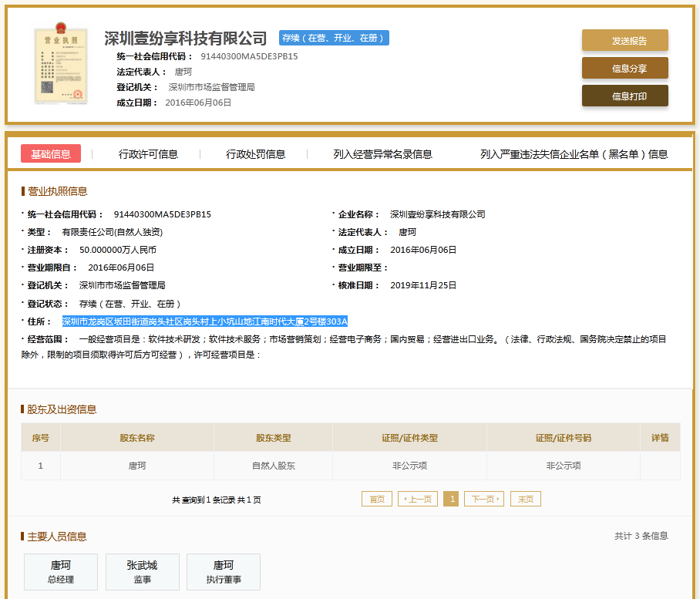The width and height of the screenshot is (700, 599).
Task: Go to the first page via 首页
Action: (x=376, y=499)
